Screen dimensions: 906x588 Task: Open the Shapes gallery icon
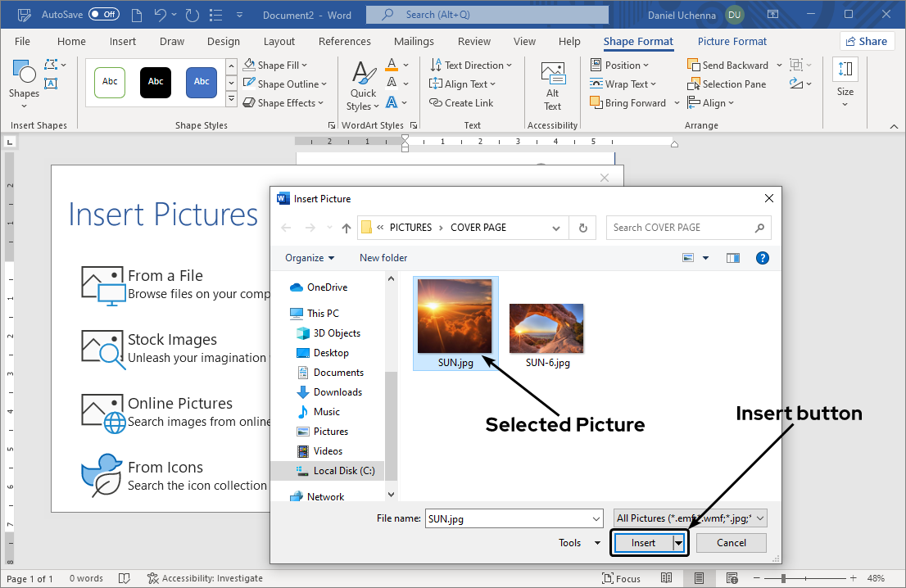coord(24,75)
